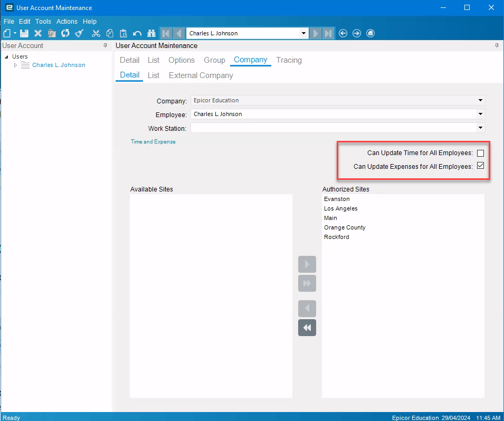
Task: Click the Clear broom icon
Action: [x=79, y=33]
